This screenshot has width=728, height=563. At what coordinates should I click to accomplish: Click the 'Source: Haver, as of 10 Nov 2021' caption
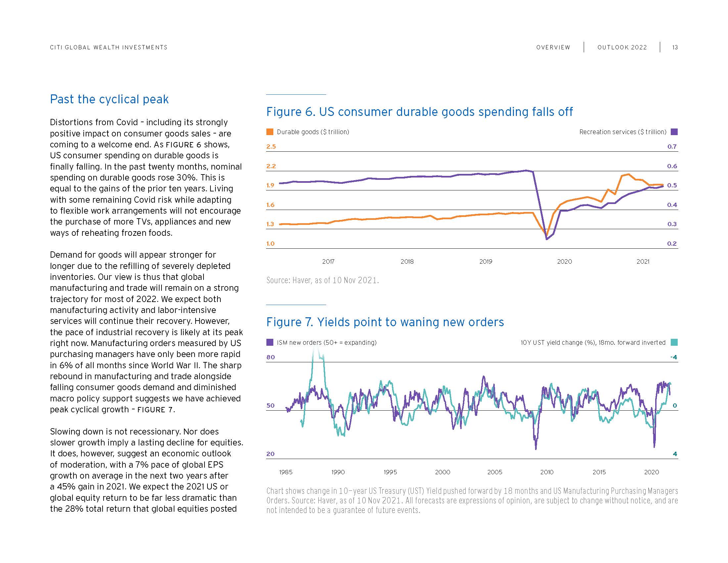[x=322, y=280]
